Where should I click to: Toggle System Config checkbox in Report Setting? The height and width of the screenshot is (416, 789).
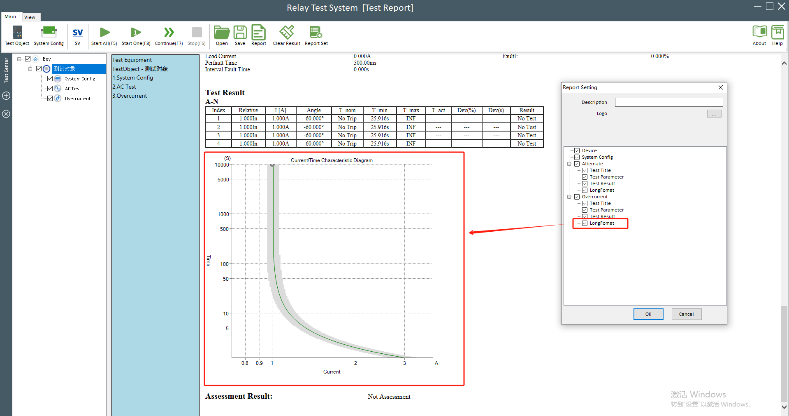577,157
